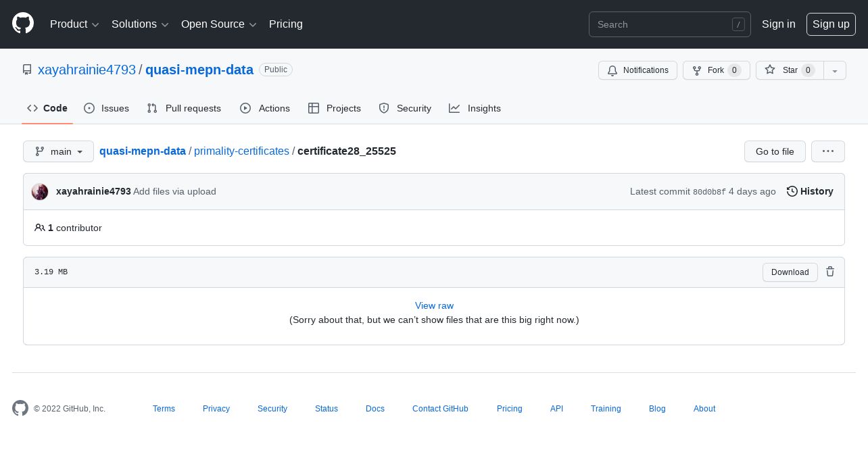
Task: Open Add files via upload commit message
Action: pos(174,191)
